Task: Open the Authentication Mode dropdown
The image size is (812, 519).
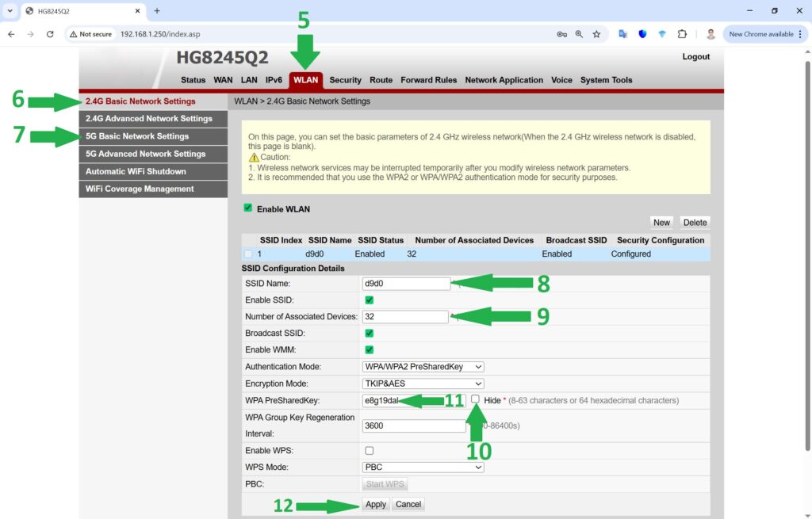Action: (423, 367)
